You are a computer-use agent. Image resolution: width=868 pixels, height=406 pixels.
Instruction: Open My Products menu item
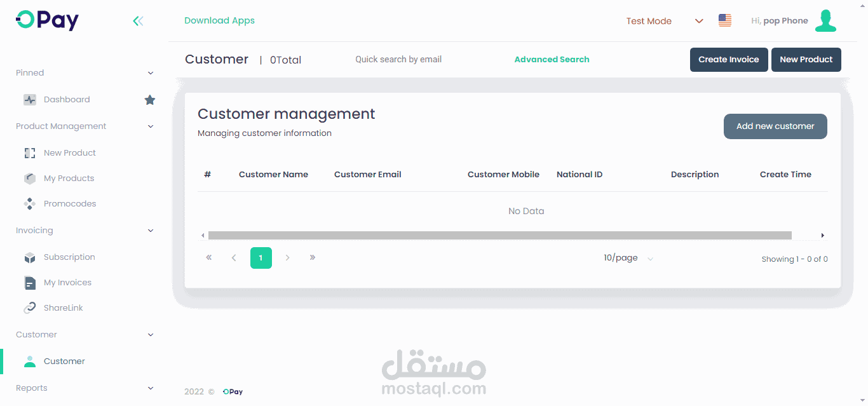click(69, 179)
